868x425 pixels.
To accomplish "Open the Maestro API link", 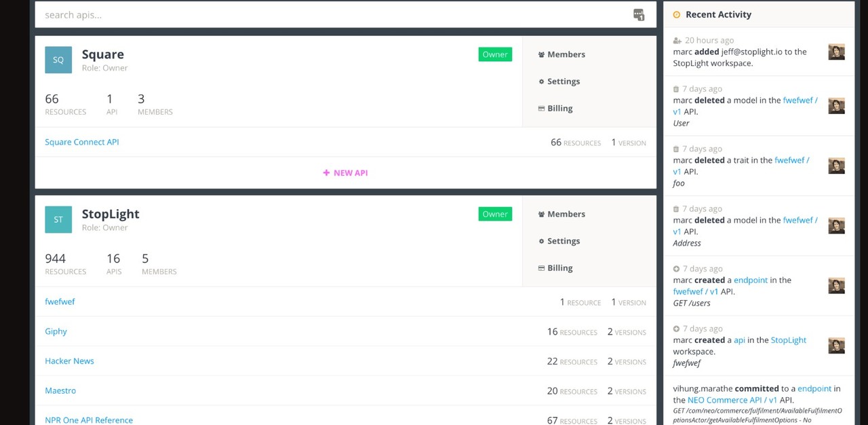I will click(x=60, y=391).
